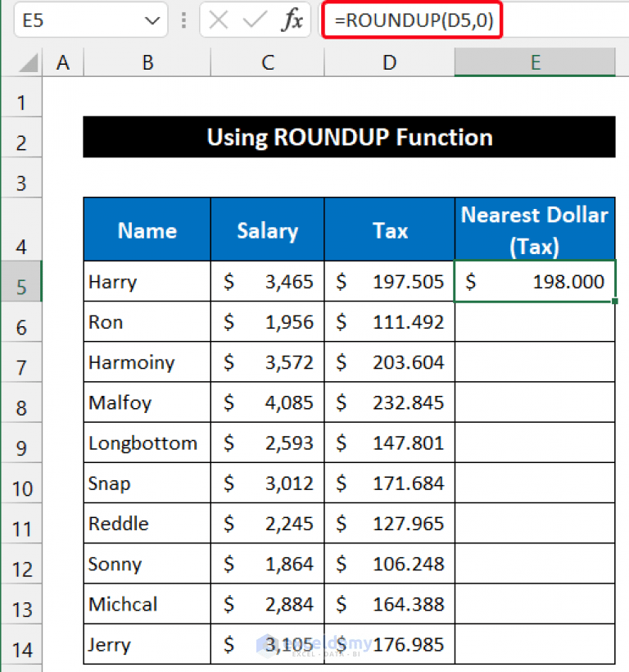The width and height of the screenshot is (629, 672).
Task: Select column D header
Action: [x=389, y=62]
